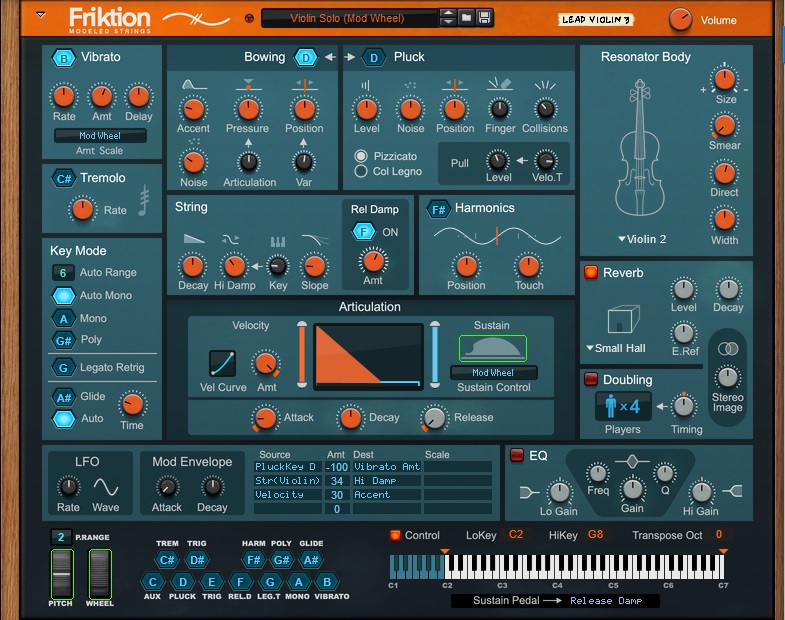Screen dimensions: 785x620
Task: Select the Hi Damp destination entry
Action: (x=376, y=481)
